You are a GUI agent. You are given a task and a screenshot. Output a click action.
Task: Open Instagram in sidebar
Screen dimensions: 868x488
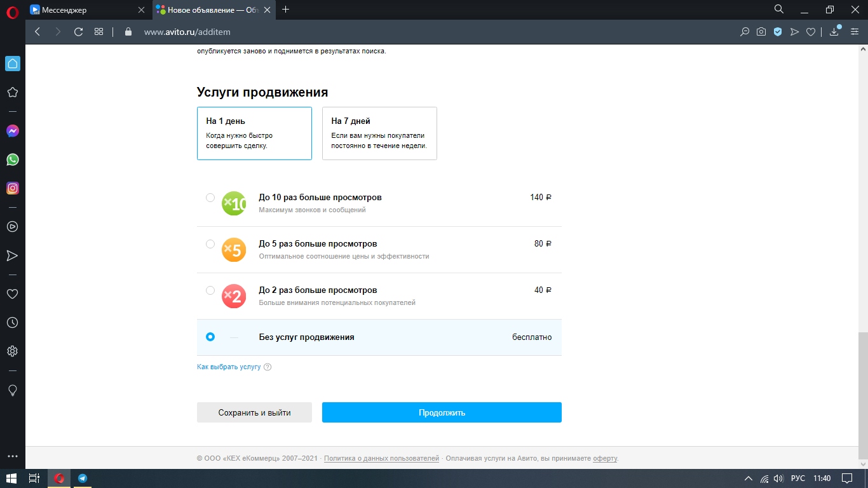point(12,188)
